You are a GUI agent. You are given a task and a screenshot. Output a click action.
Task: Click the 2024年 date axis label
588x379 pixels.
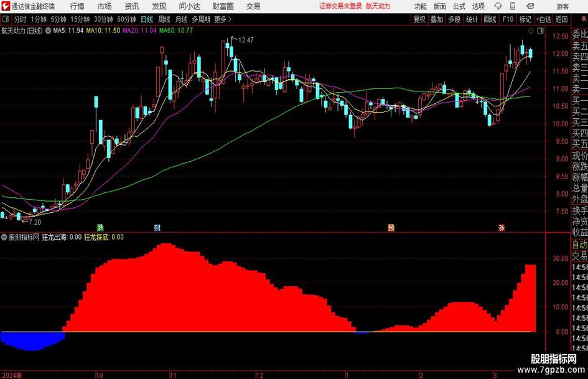click(12, 375)
